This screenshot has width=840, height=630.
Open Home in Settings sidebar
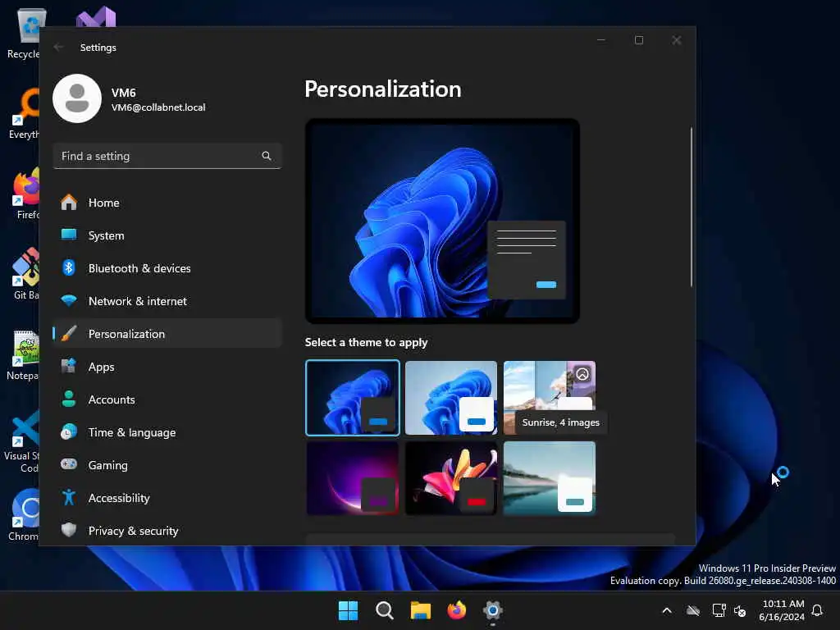167,203
